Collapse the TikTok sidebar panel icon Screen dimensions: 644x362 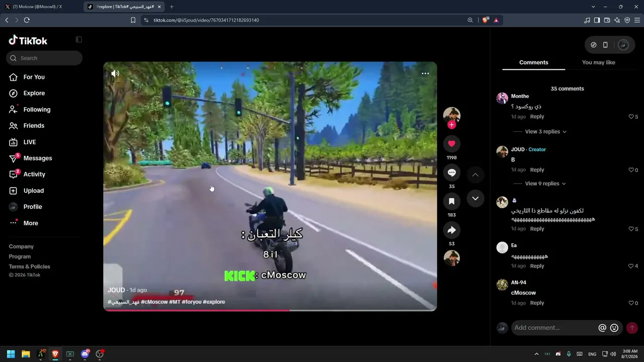coord(78,40)
